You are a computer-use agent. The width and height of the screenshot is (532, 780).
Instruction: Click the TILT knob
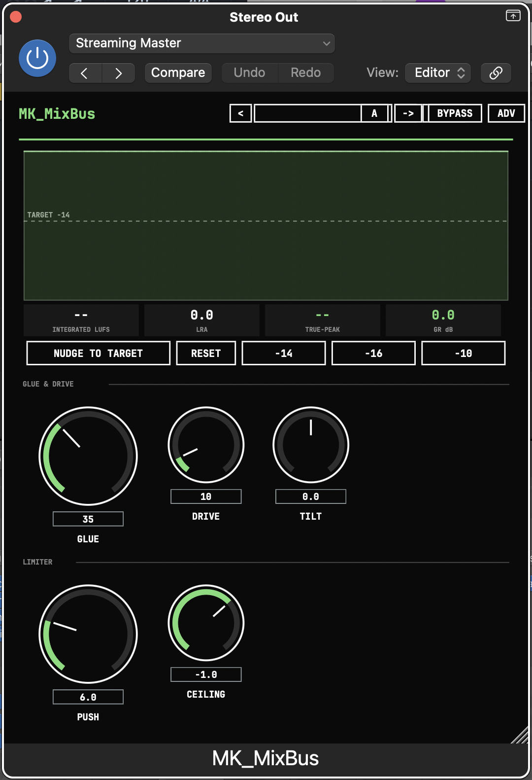click(311, 445)
